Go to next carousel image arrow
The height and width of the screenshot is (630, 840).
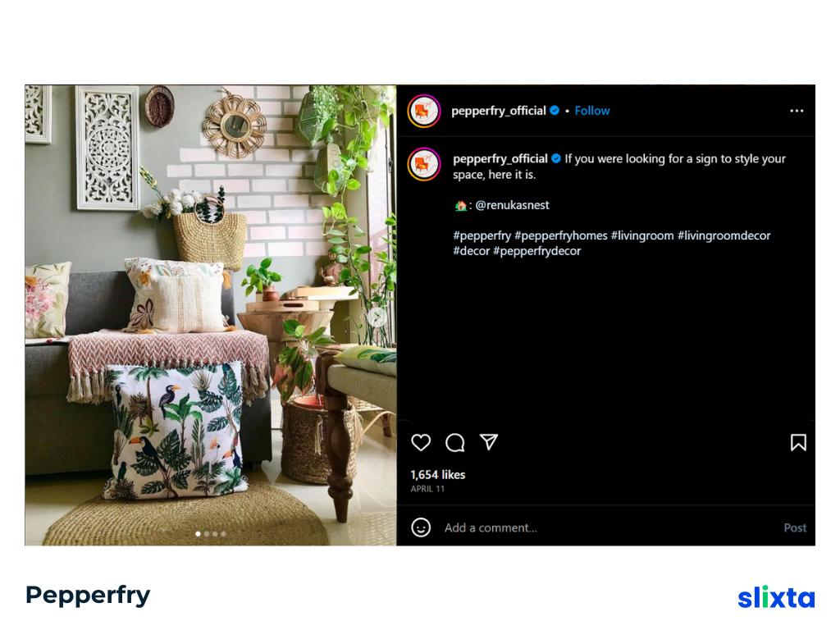[377, 317]
